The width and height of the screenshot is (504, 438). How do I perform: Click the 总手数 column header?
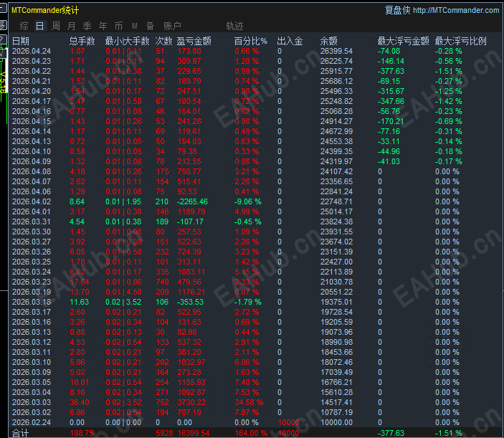[x=82, y=41]
